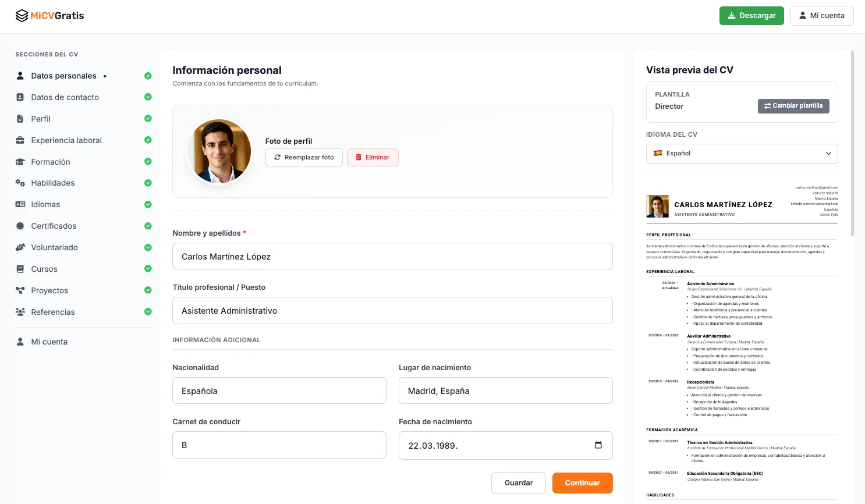Screen dimensions: 865x504
Task: Click the Certificados badge icon
Action: pyautogui.click(x=20, y=226)
